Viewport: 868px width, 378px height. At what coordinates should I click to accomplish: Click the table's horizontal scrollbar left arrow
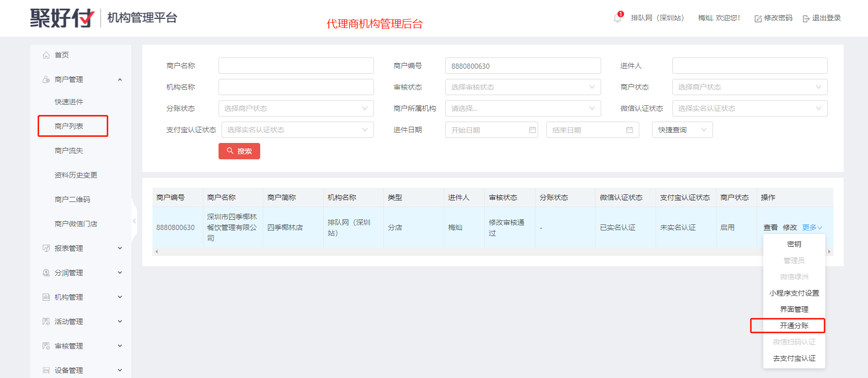[157, 251]
